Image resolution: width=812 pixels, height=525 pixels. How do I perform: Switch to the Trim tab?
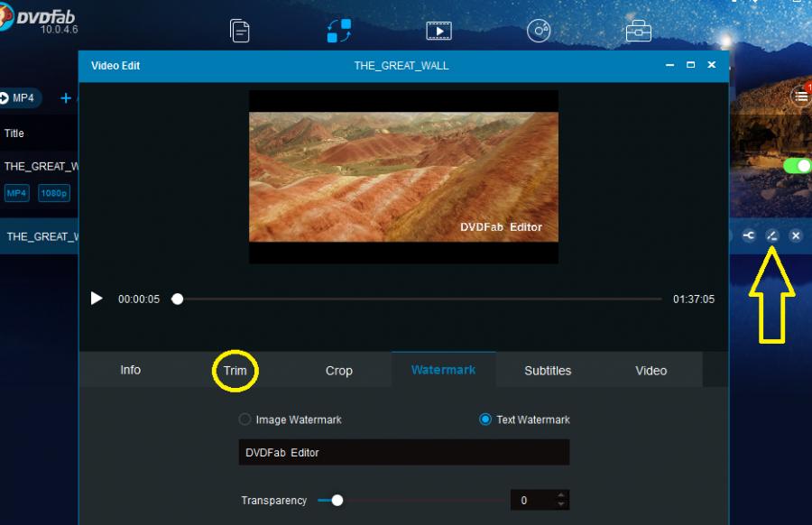coord(235,371)
